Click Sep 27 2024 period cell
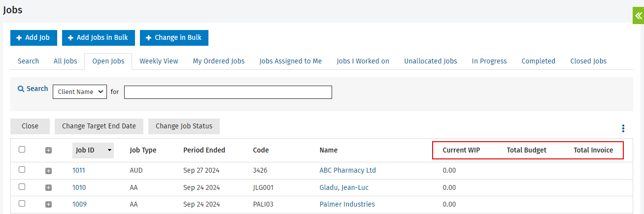644x214 pixels. click(x=202, y=171)
